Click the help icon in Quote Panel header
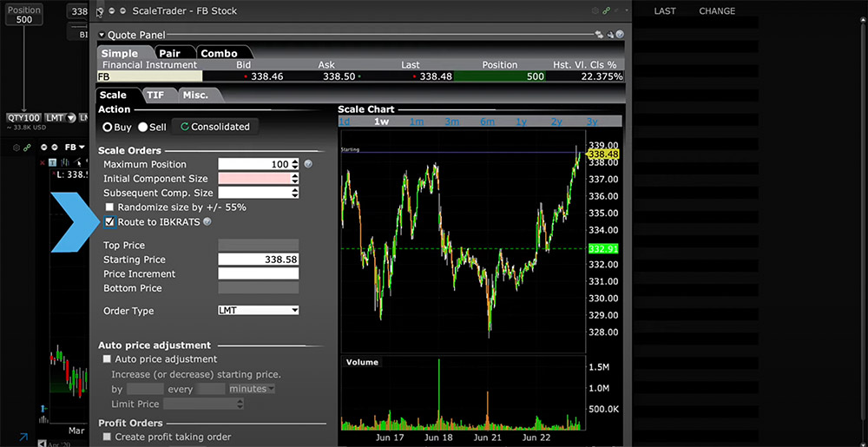 (x=620, y=35)
